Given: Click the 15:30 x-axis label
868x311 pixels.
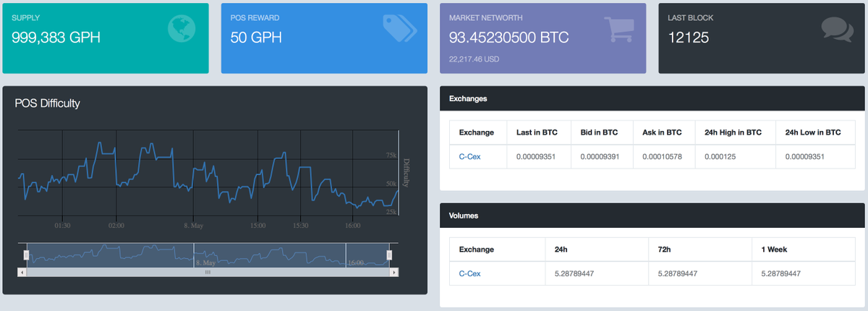Looking at the screenshot, I should 301,226.
